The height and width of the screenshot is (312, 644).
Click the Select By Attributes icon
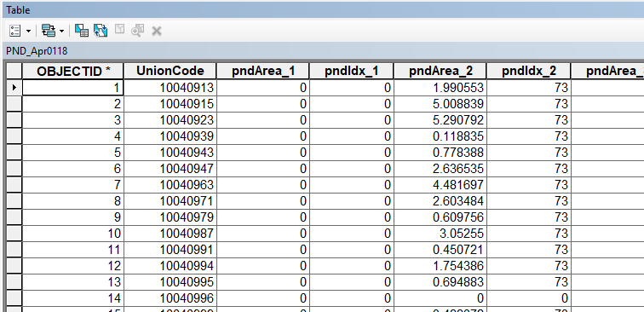82,31
